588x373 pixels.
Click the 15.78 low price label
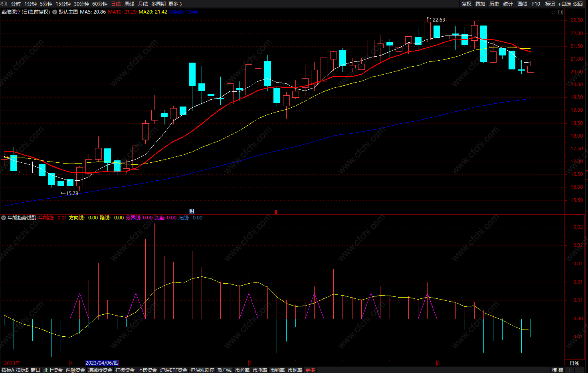[72, 193]
